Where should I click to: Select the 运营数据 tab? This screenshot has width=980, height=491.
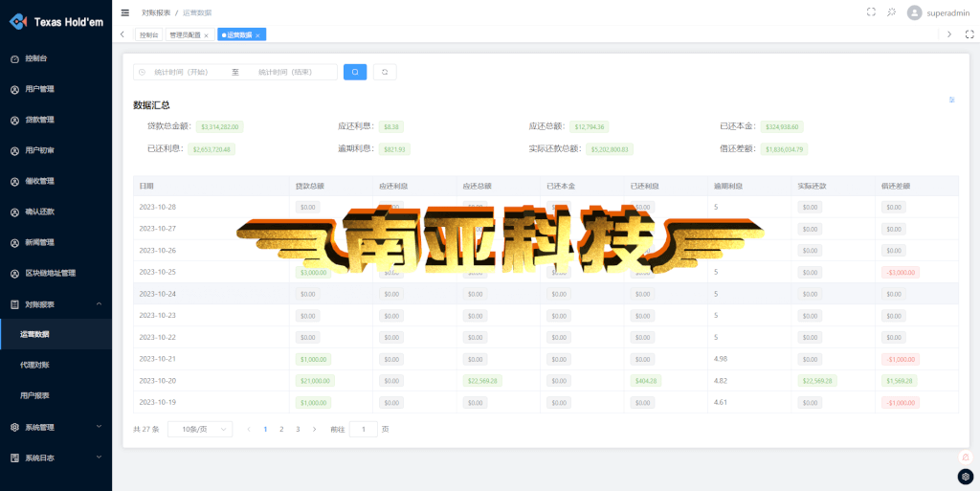tap(242, 35)
